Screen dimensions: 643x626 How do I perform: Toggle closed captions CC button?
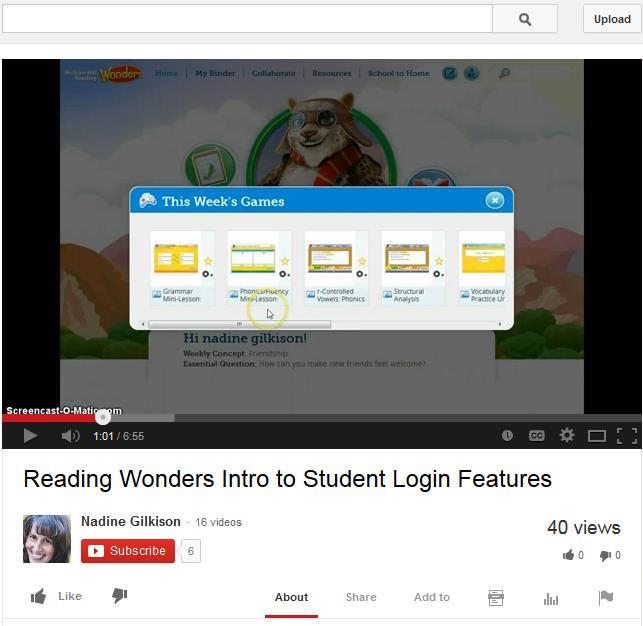pos(536,435)
